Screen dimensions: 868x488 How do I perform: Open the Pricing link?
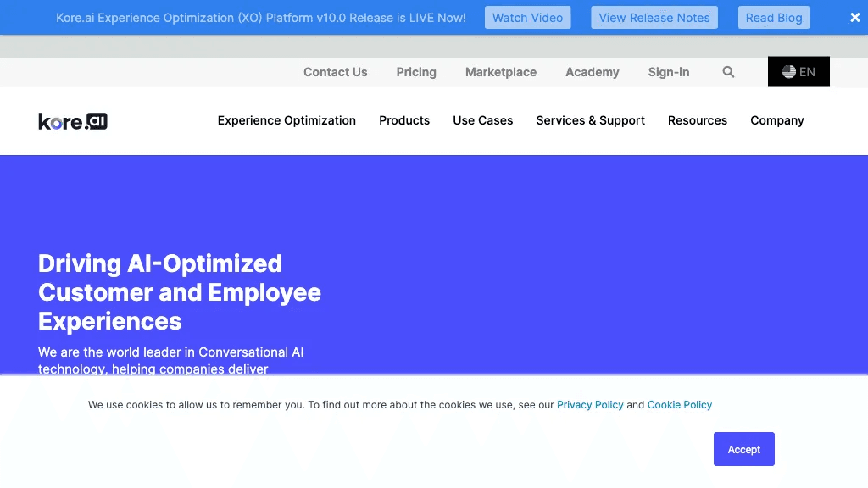[415, 72]
